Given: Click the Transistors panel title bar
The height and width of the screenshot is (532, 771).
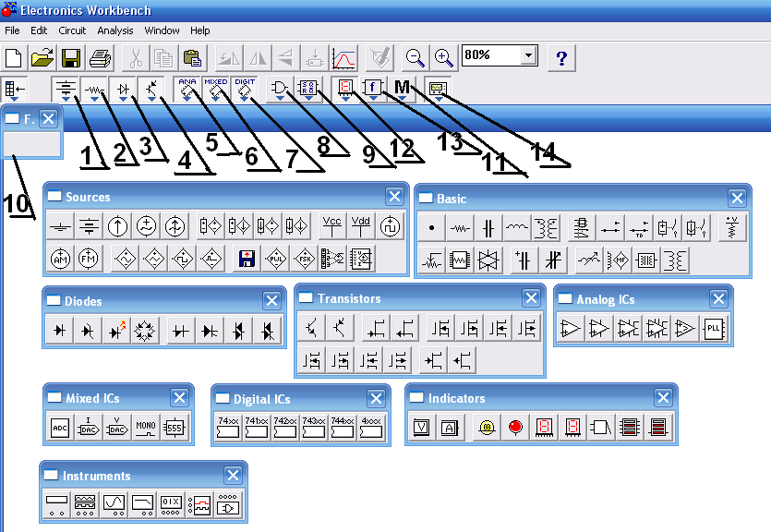Looking at the screenshot, I should click(x=420, y=298).
